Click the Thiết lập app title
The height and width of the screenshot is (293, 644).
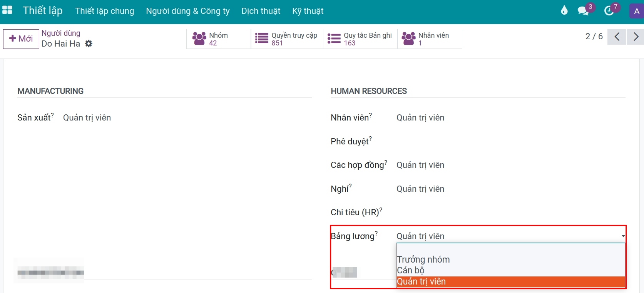tap(43, 10)
